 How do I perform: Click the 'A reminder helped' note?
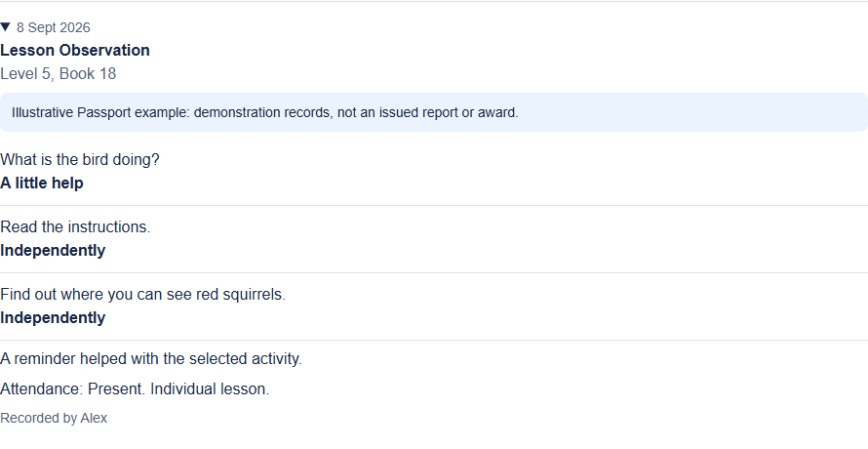pyautogui.click(x=151, y=359)
